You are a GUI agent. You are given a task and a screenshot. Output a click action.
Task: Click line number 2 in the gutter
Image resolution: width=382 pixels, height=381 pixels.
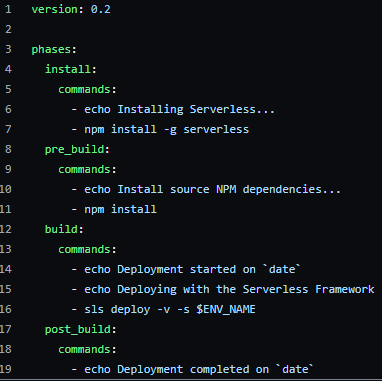[8, 29]
